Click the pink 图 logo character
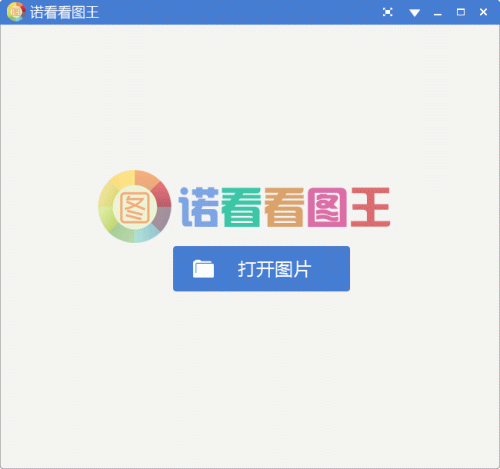This screenshot has width=500, height=469. [327, 207]
